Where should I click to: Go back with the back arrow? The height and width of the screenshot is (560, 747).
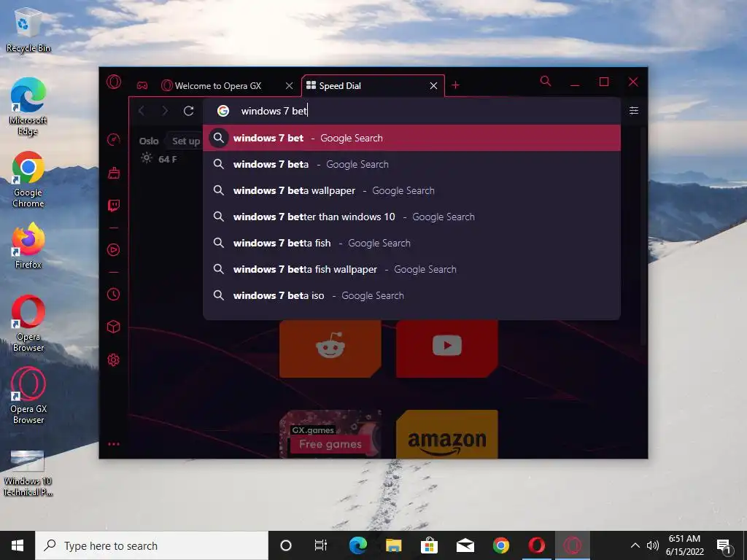pos(142,111)
